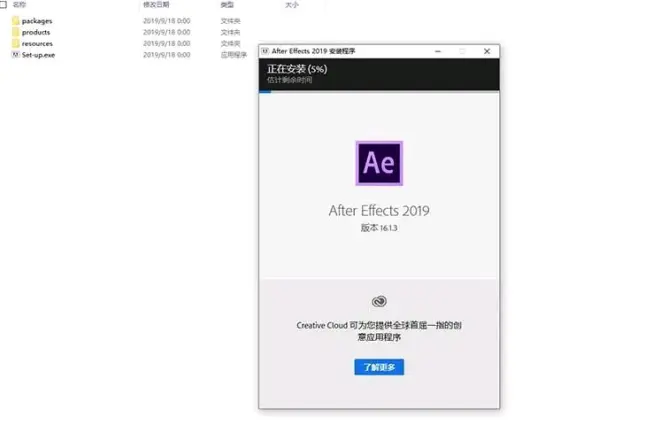Tick the select-all checkbox in file list header

(3, 5)
